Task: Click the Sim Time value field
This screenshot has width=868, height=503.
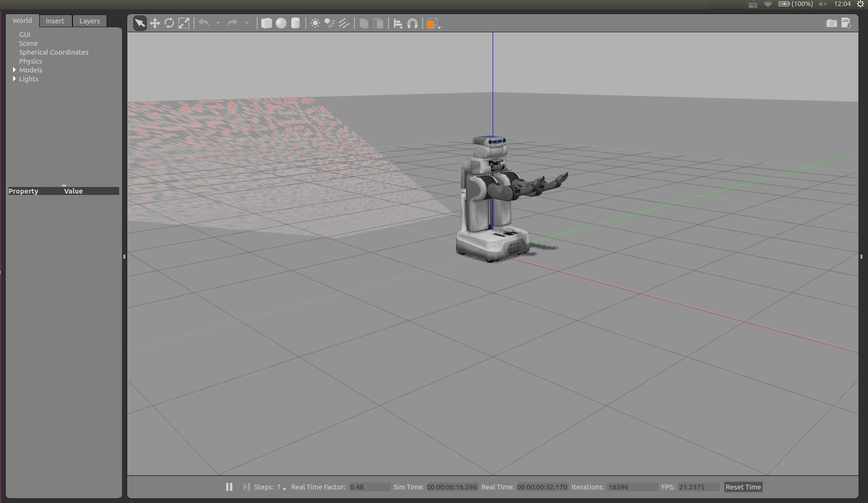Action: point(452,487)
